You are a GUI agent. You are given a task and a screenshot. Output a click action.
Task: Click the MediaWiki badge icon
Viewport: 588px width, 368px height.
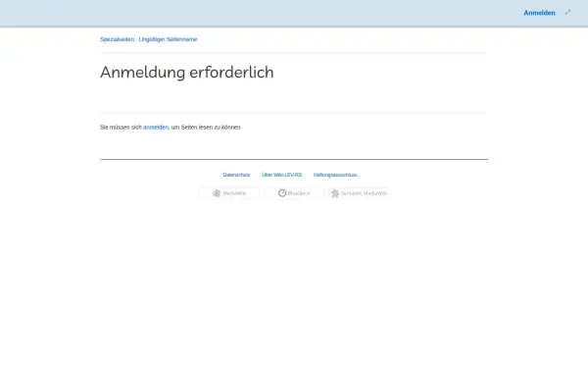(x=229, y=193)
